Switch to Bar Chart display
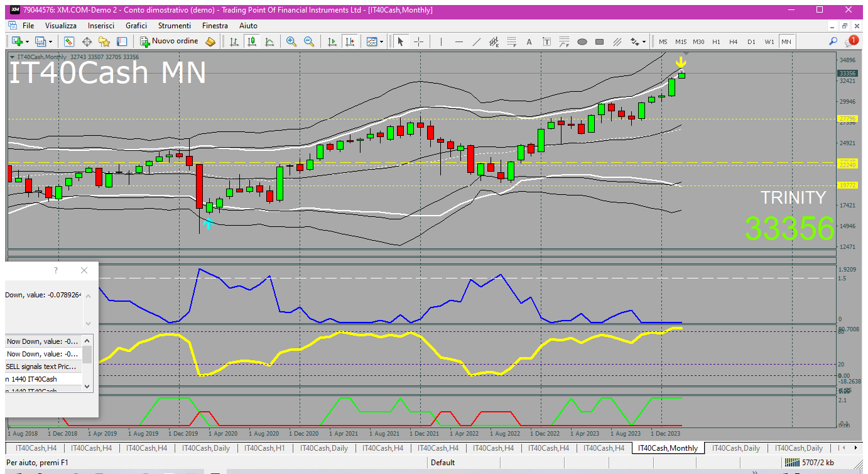 [234, 41]
